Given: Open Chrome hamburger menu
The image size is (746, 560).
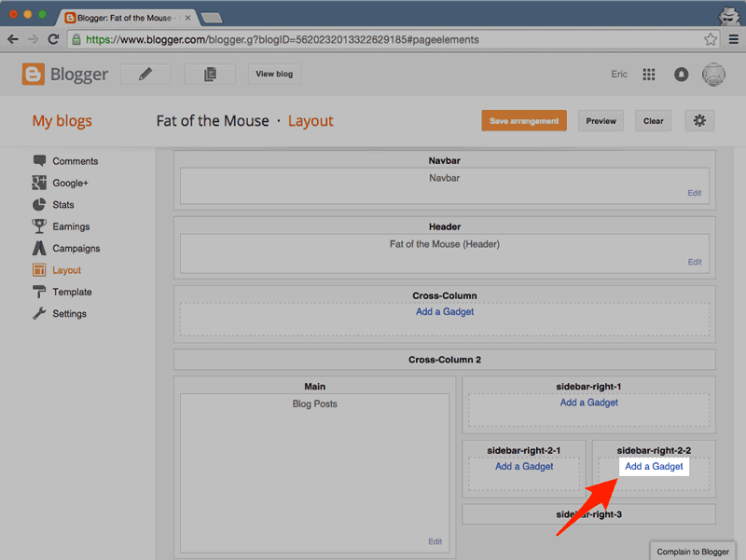Looking at the screenshot, I should pyautogui.click(x=734, y=39).
